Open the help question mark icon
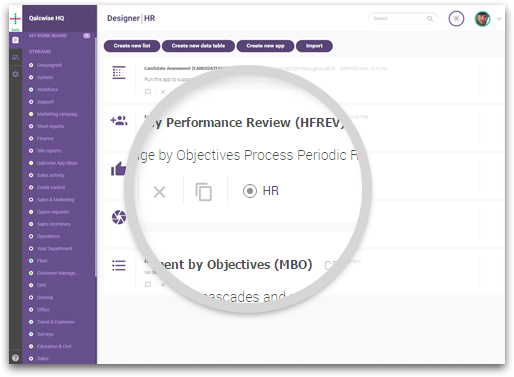514x377 pixels. click(x=15, y=358)
